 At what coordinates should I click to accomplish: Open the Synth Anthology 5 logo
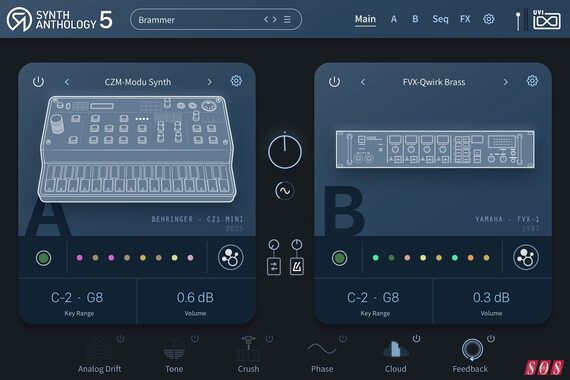pyautogui.click(x=59, y=20)
